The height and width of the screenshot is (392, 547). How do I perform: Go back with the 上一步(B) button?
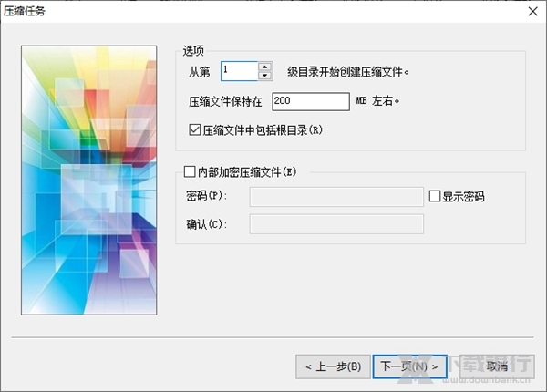pyautogui.click(x=333, y=366)
